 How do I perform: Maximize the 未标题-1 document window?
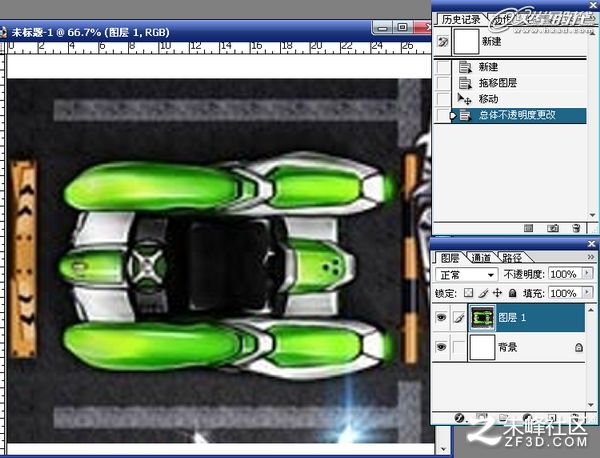[402, 27]
